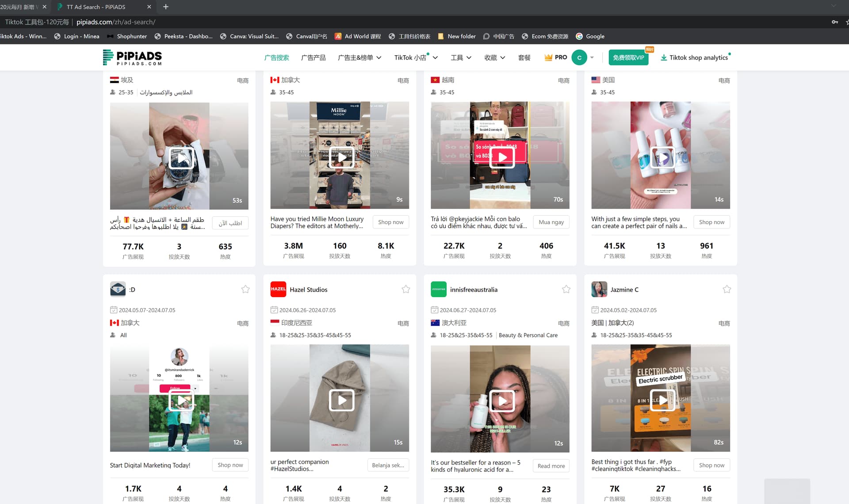
Task: Open the 工具包价格表 bookmark
Action: pyautogui.click(x=409, y=36)
